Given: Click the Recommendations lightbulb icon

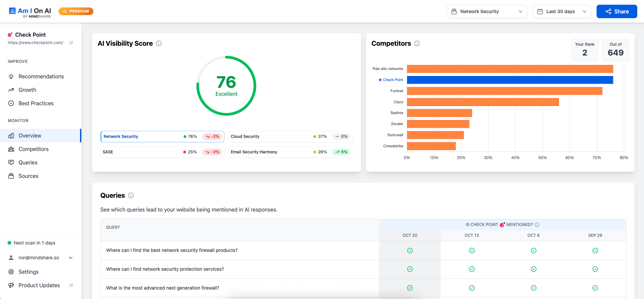Looking at the screenshot, I should pyautogui.click(x=11, y=76).
